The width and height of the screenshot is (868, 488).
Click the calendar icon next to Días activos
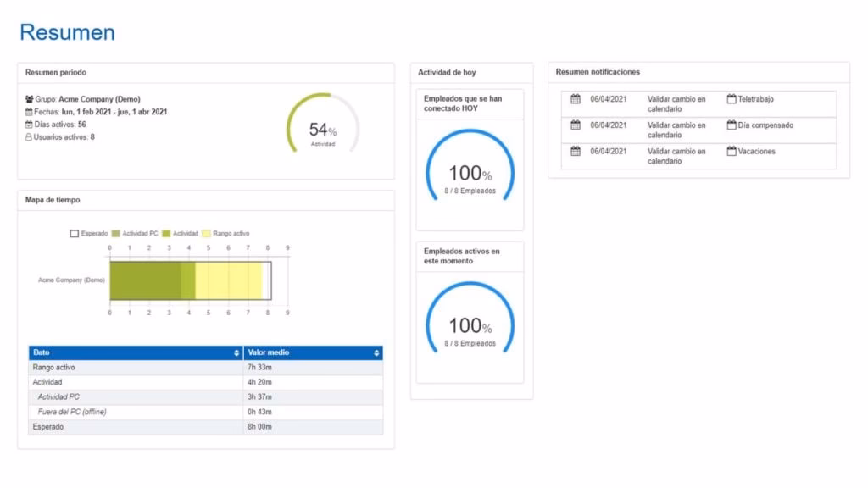tap(30, 125)
